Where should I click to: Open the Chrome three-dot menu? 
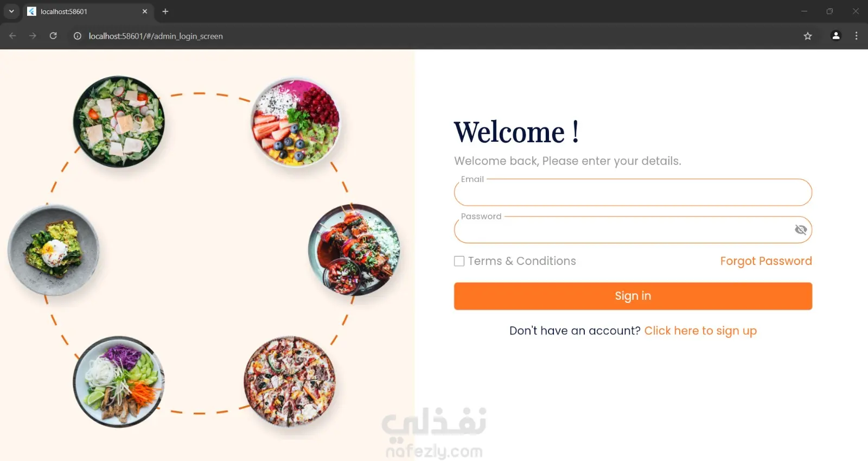point(857,36)
